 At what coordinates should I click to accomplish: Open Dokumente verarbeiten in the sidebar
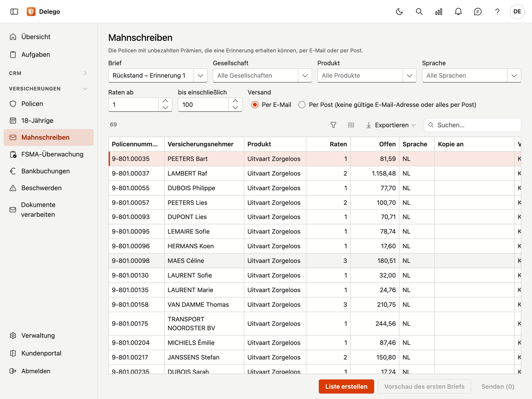coord(49,210)
